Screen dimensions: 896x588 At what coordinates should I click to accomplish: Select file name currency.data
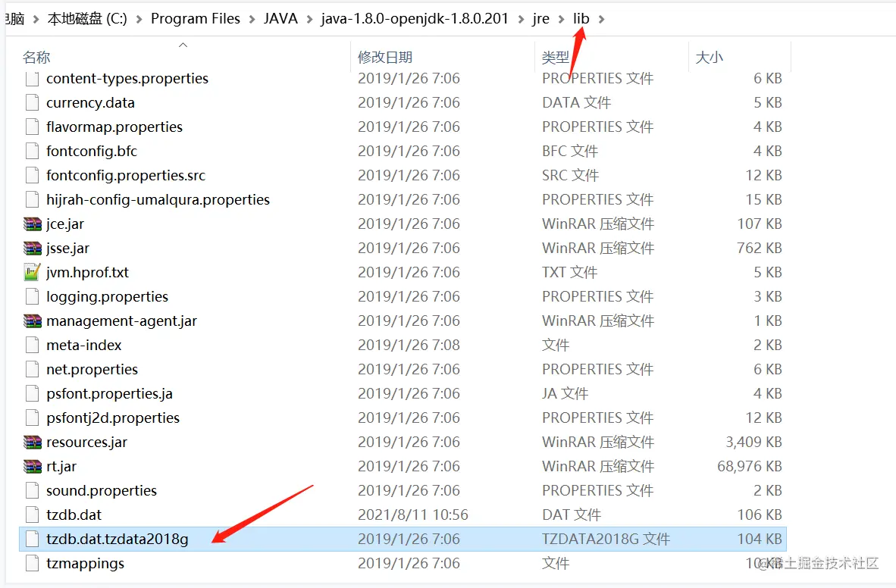(90, 103)
